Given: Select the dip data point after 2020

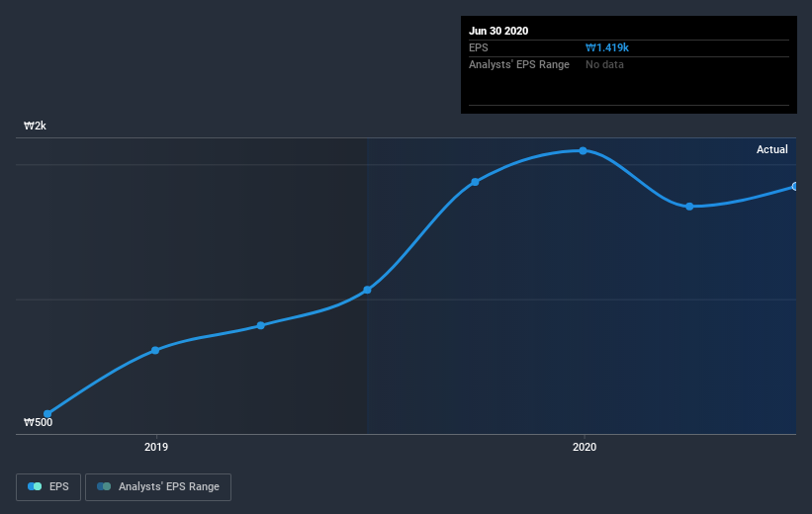Looking at the screenshot, I should click(x=689, y=207).
